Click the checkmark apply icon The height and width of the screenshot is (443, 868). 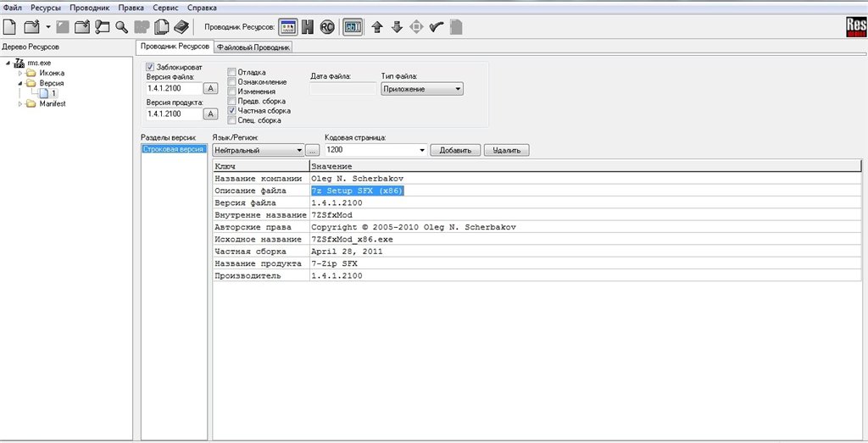(x=437, y=26)
